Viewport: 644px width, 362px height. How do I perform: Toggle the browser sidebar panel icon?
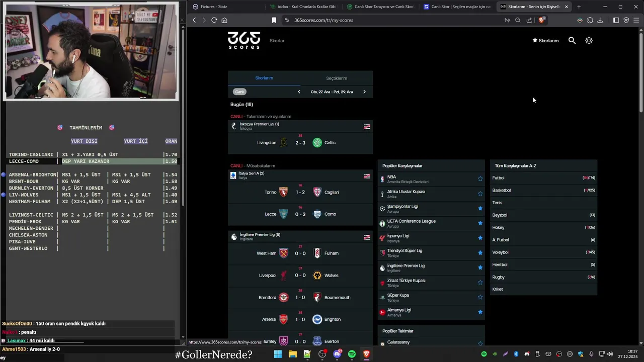[616, 20]
